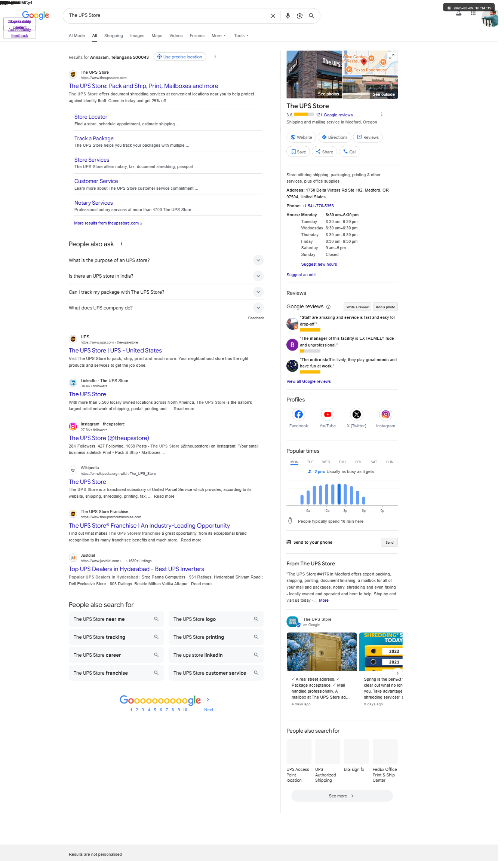Show popular times for SAT

pyautogui.click(x=374, y=462)
